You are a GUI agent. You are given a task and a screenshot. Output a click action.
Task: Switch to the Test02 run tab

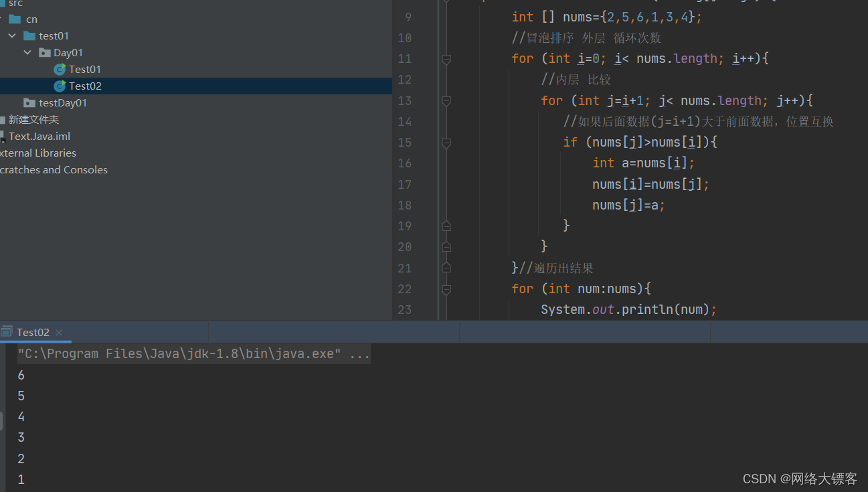33,332
